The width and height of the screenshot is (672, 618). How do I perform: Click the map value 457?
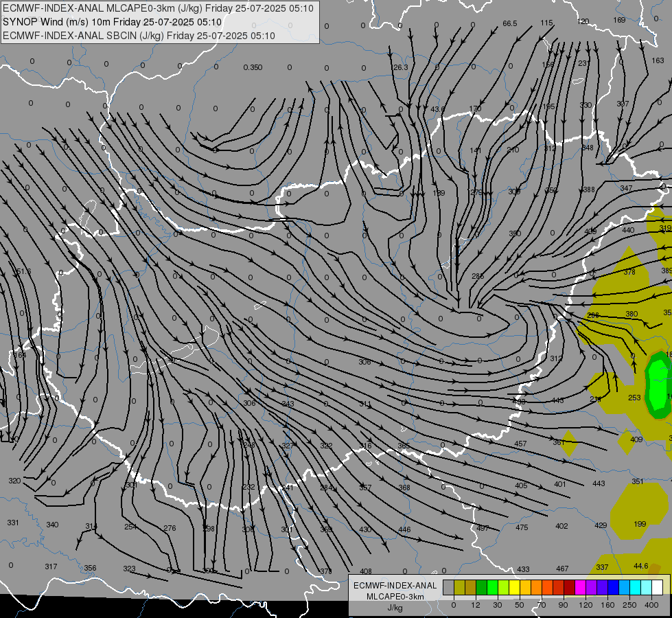click(520, 444)
